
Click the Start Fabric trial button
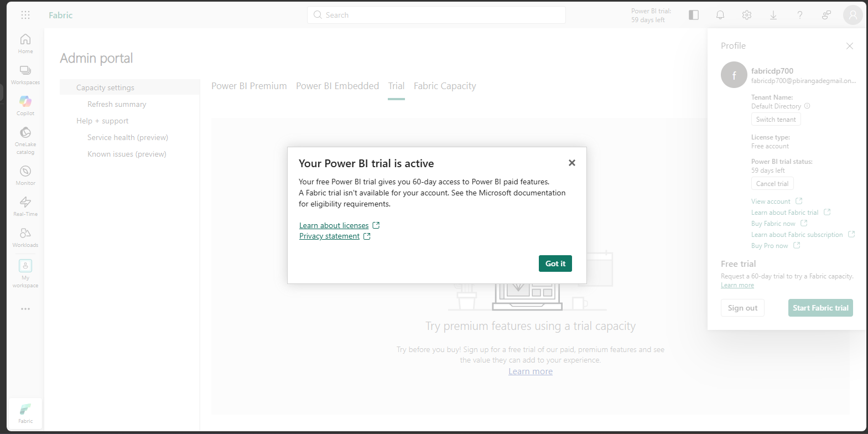[820, 308]
